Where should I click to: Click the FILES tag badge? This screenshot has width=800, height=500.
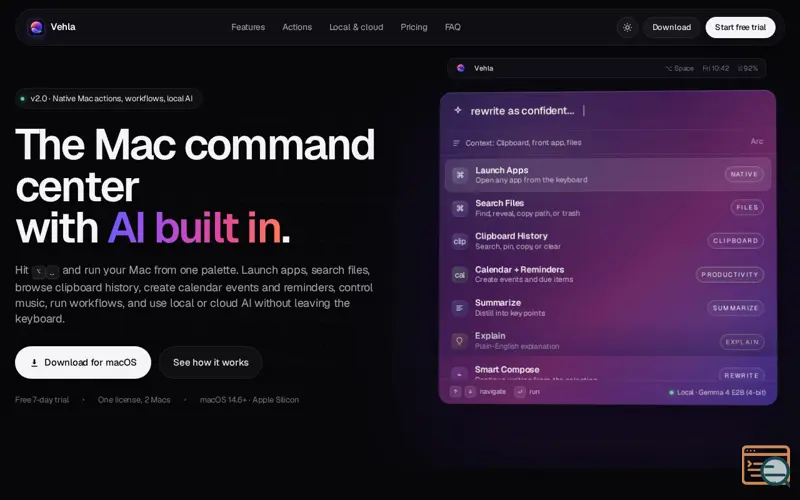(747, 208)
